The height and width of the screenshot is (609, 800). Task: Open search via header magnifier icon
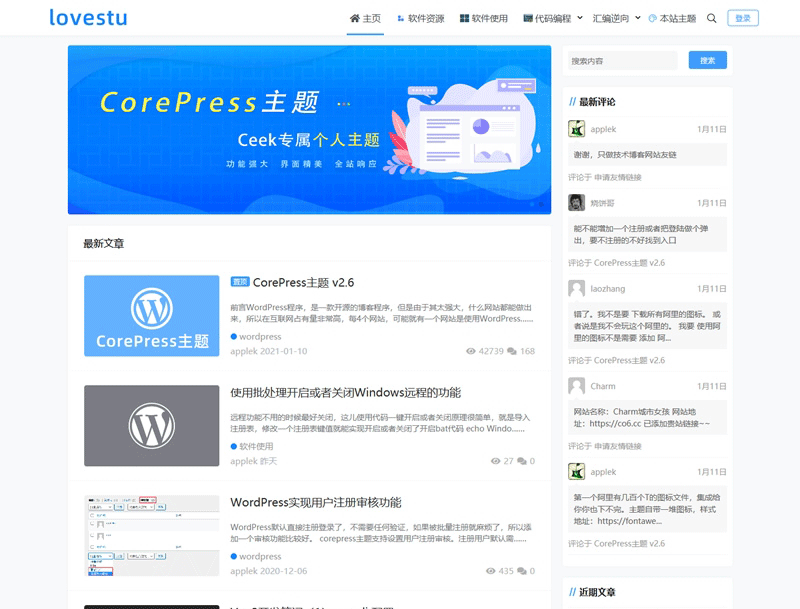click(x=711, y=18)
